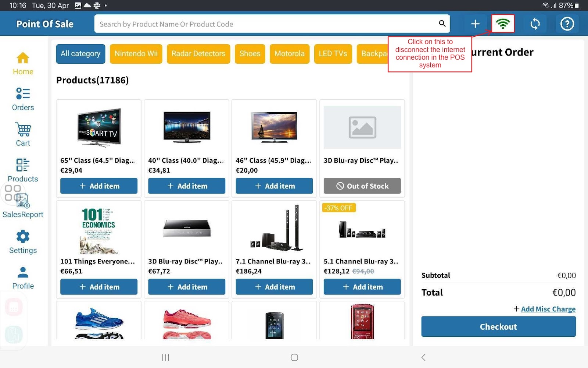Toggle the WiFi internet connection icon
588x368 pixels.
pyautogui.click(x=503, y=24)
